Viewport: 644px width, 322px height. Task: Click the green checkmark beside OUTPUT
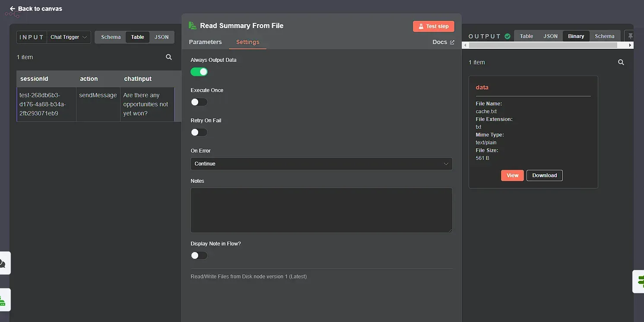(507, 36)
